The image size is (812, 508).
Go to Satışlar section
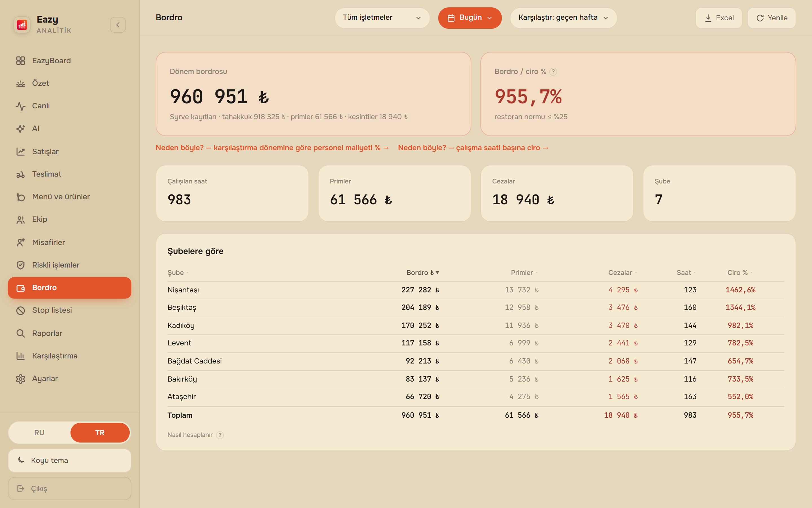point(69,152)
